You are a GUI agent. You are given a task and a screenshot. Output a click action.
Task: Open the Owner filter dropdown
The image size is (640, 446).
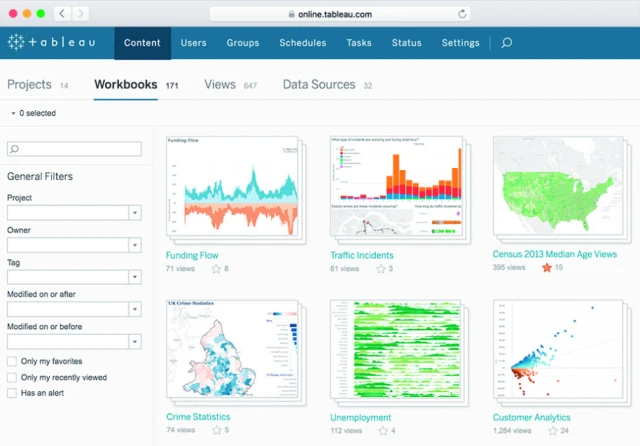tap(135, 245)
